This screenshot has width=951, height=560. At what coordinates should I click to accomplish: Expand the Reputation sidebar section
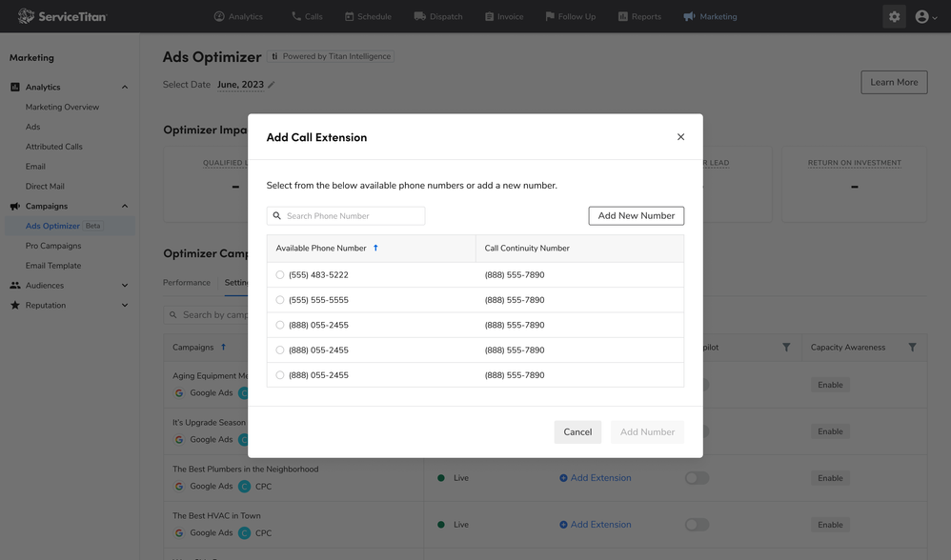[x=124, y=306]
